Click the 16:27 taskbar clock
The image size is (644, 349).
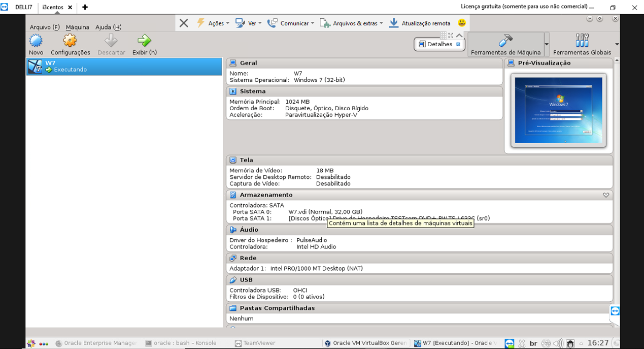[598, 343]
